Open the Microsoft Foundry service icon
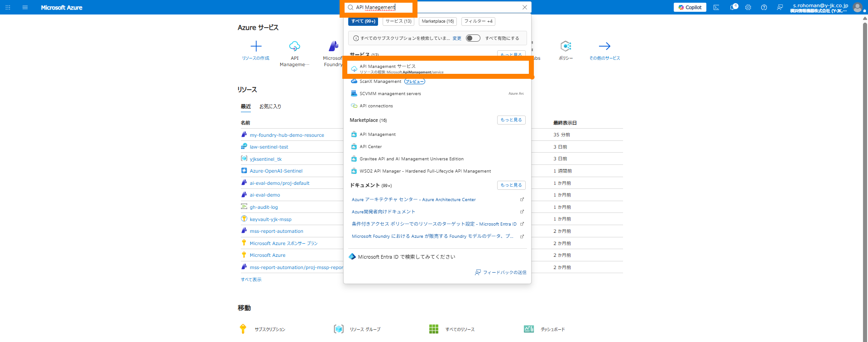 click(333, 46)
